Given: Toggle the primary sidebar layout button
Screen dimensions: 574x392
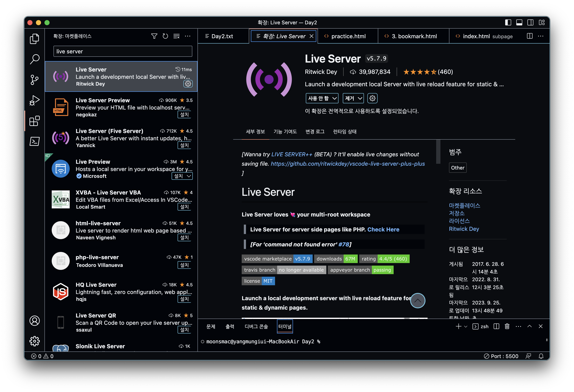Looking at the screenshot, I should 508,22.
